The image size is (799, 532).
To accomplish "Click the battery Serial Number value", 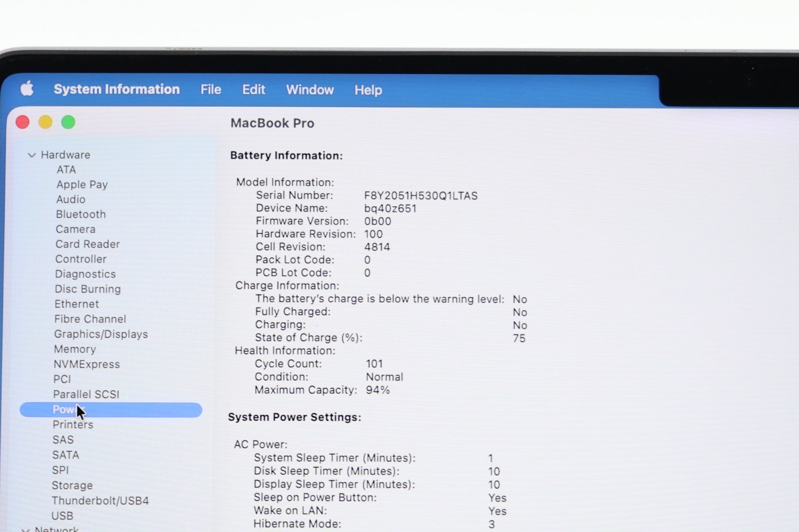I will point(420,196).
